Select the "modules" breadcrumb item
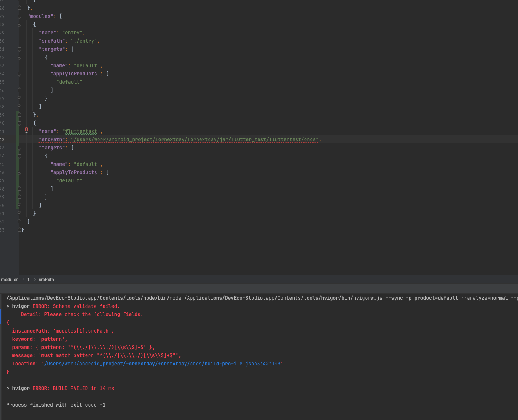Image resolution: width=518 pixels, height=420 pixels. pyautogui.click(x=10, y=280)
